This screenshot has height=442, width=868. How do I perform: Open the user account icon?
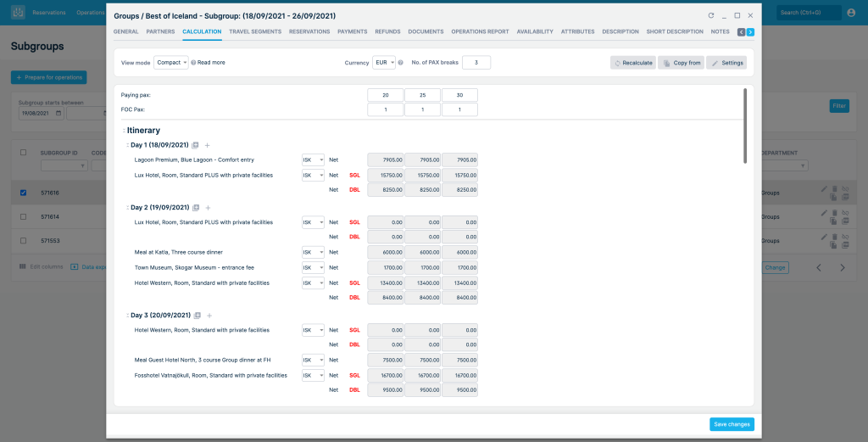851,12
